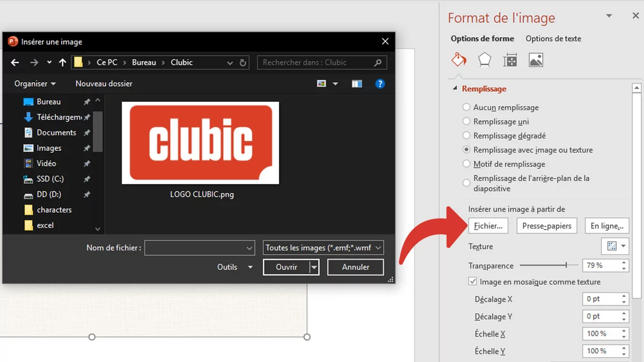Select SSD (C:) drive
This screenshot has height=362, width=644.
pyautogui.click(x=50, y=179)
